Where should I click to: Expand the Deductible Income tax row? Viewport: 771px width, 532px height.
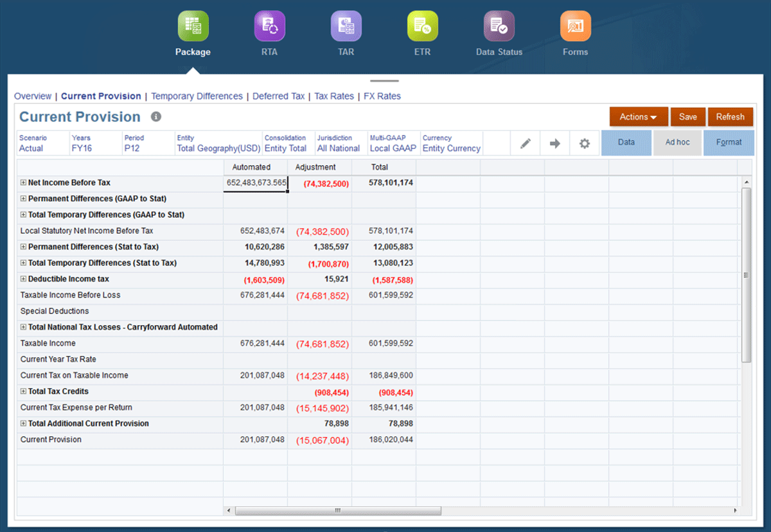coord(23,279)
